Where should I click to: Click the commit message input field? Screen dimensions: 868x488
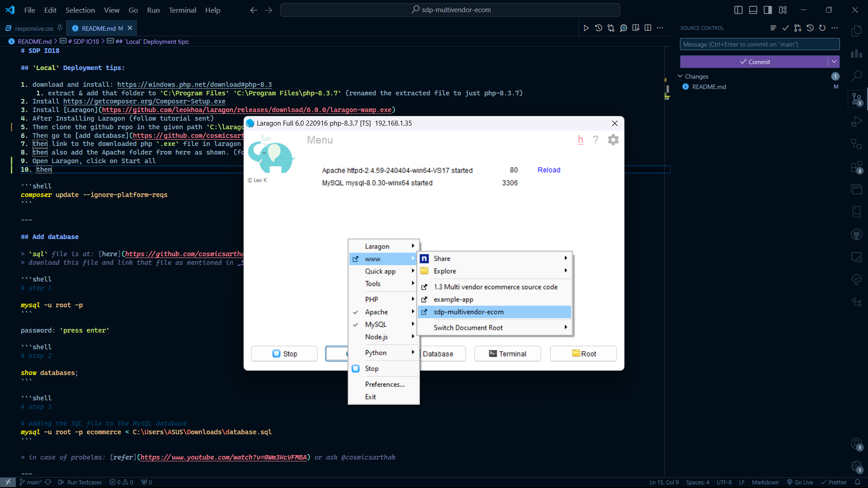click(x=759, y=44)
